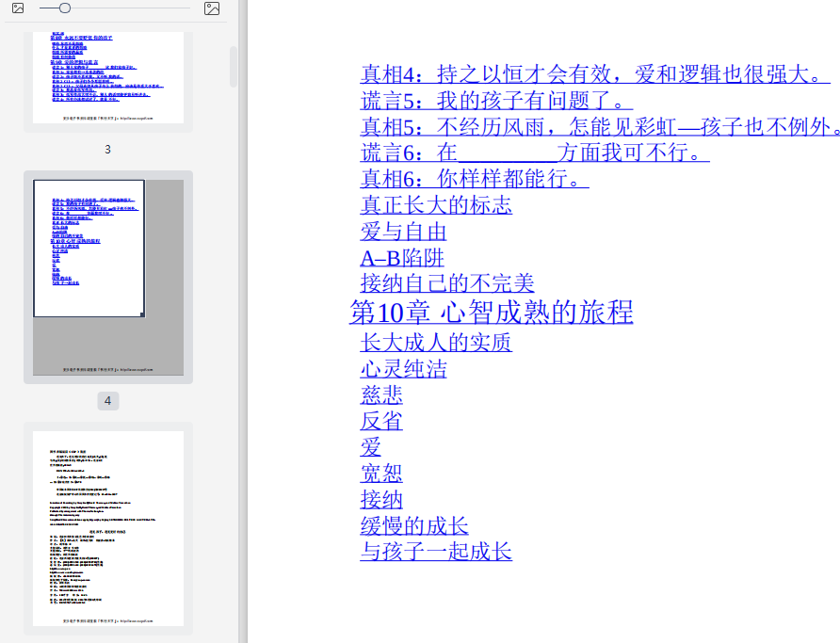This screenshot has width=840, height=643.
Task: Open link 谎言5：我的孩子有问题了
Action: (x=496, y=100)
